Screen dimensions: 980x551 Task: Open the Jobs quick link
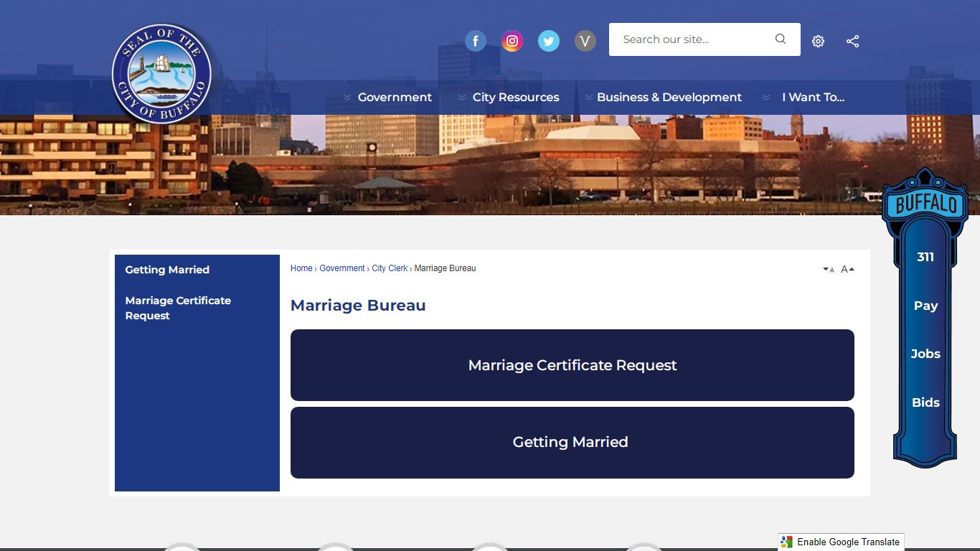(x=925, y=354)
